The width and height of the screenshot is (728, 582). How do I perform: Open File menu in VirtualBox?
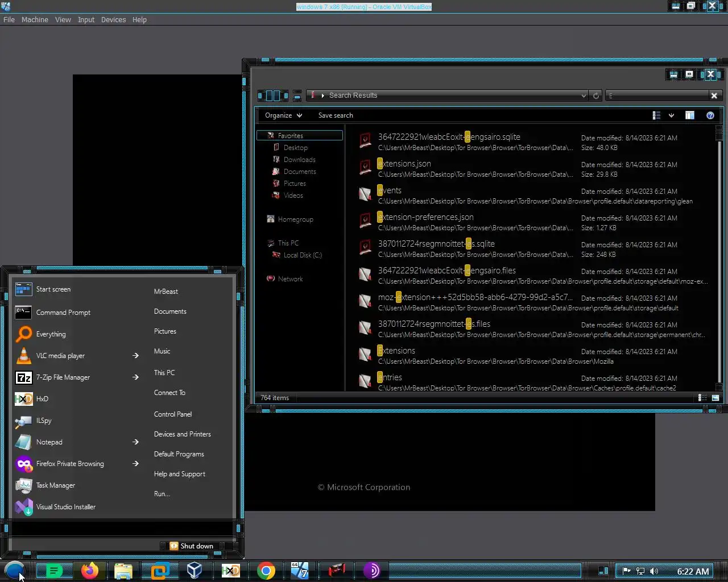pyautogui.click(x=9, y=19)
